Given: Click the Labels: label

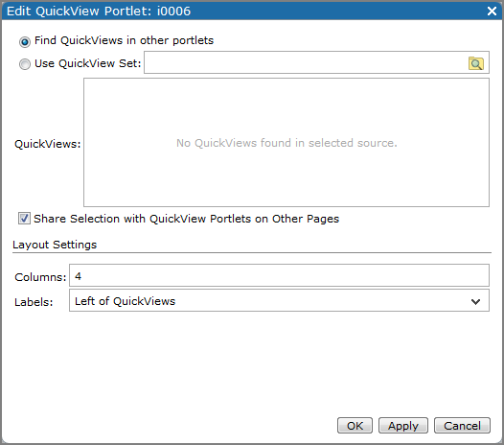Looking at the screenshot, I should point(34,302).
